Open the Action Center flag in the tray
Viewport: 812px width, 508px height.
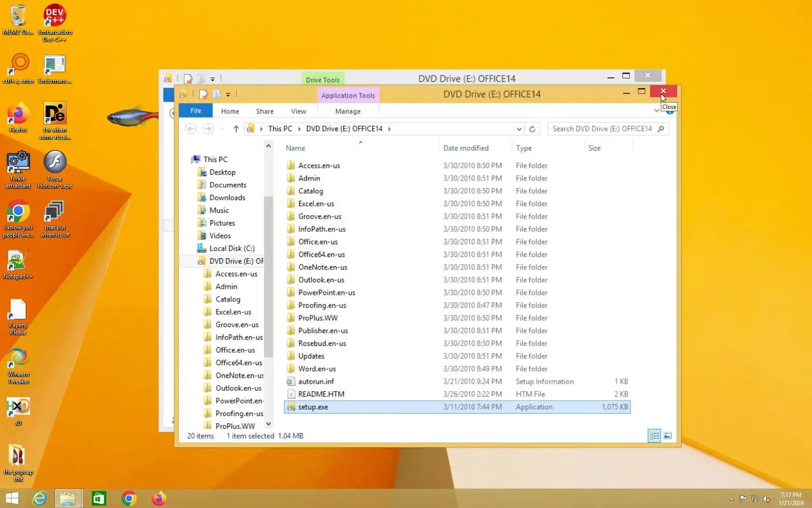743,499
